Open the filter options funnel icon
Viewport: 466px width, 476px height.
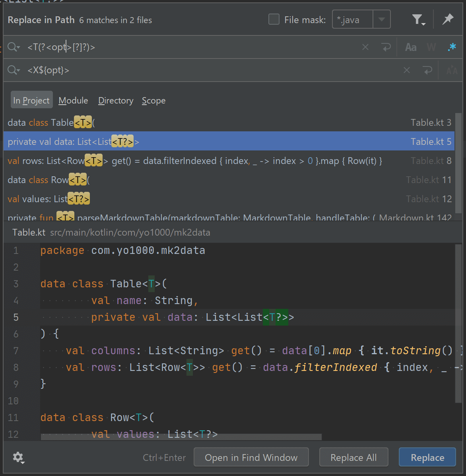point(418,20)
